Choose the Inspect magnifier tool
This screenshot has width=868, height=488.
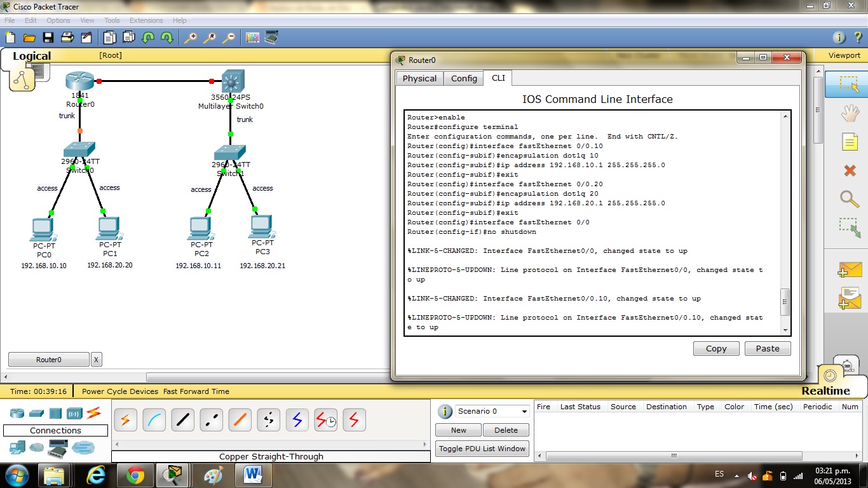850,198
